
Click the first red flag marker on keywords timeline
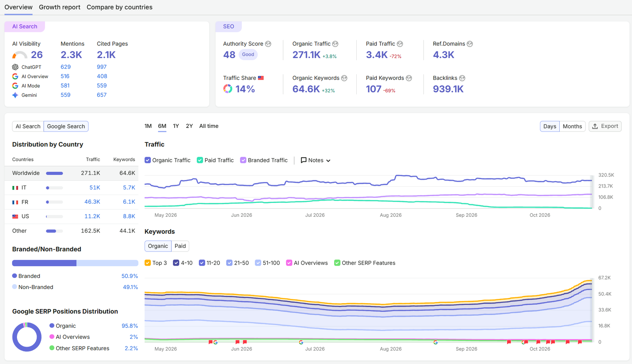click(211, 342)
